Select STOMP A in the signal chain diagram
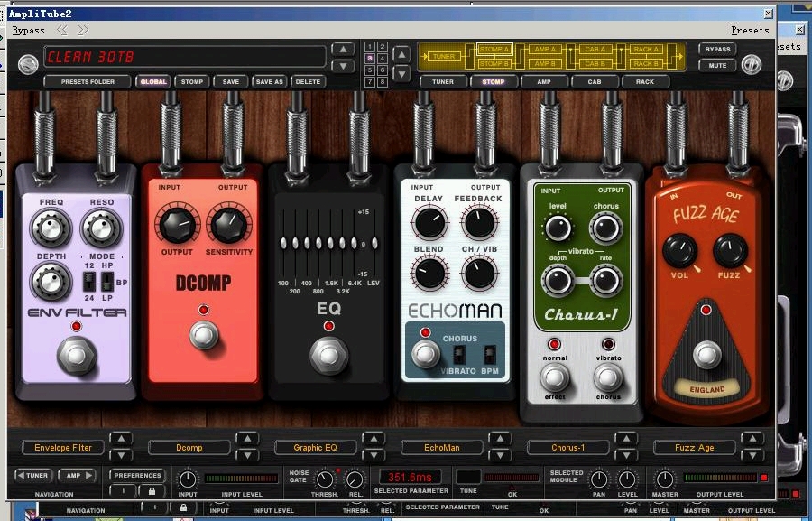 click(x=494, y=50)
